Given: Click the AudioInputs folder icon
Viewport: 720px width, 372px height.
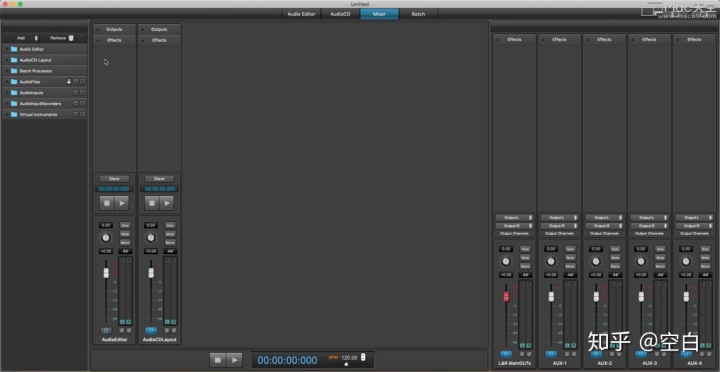Looking at the screenshot, I should [14, 93].
